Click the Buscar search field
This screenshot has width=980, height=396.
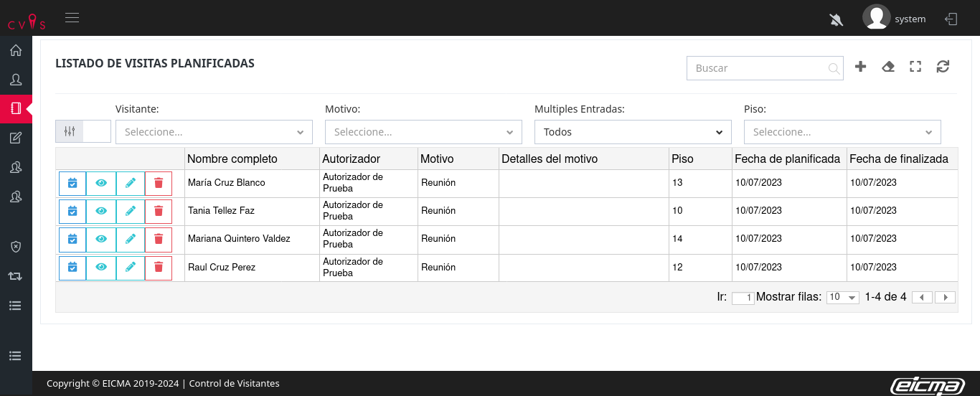[759, 68]
